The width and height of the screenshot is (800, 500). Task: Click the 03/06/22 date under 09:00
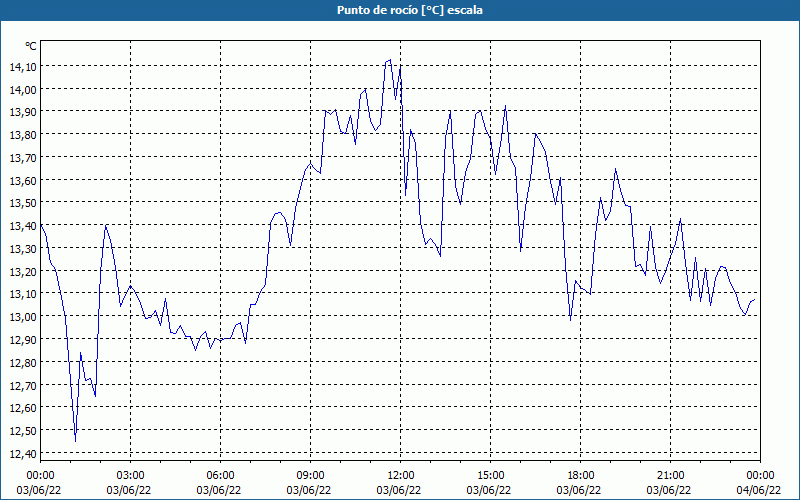[x=309, y=490]
